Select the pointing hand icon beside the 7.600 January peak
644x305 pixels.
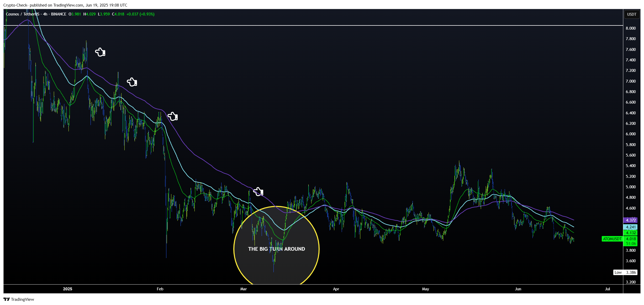100,52
